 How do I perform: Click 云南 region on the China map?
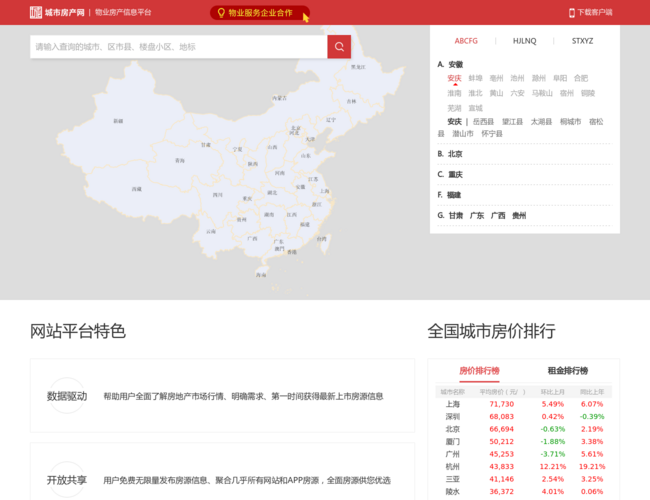(211, 231)
